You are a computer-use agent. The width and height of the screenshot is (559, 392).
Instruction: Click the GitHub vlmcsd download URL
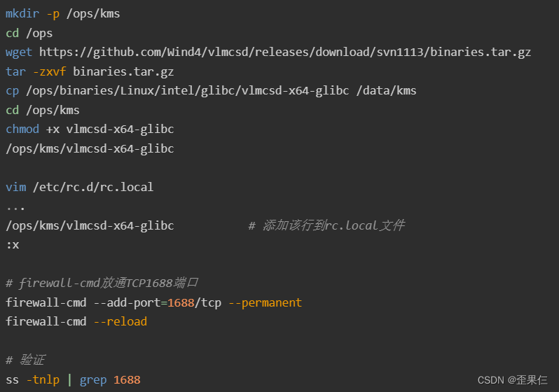[x=285, y=52]
